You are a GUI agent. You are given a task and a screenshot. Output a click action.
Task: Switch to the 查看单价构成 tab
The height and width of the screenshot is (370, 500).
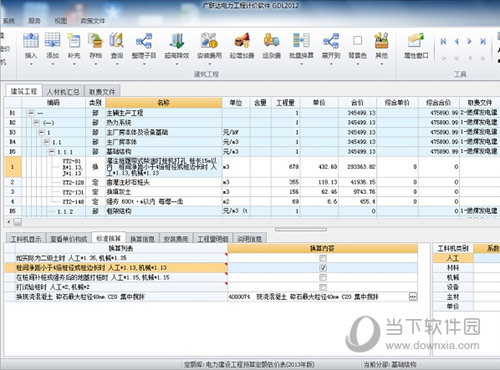(x=69, y=239)
